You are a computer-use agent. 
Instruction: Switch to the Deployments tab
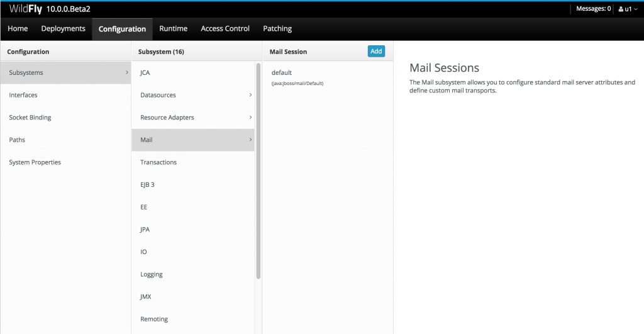(x=64, y=28)
